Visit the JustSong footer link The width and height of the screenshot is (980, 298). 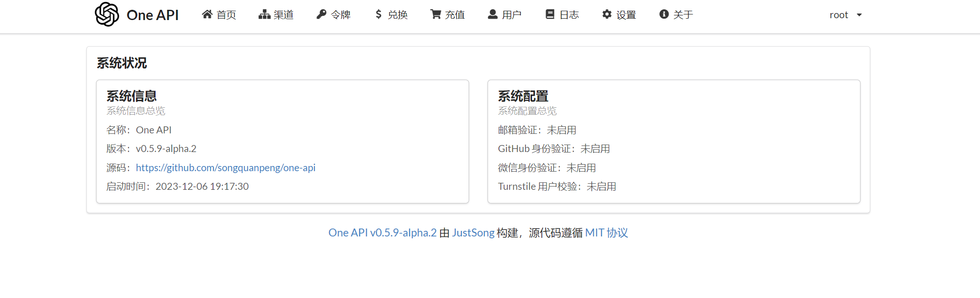473,233
